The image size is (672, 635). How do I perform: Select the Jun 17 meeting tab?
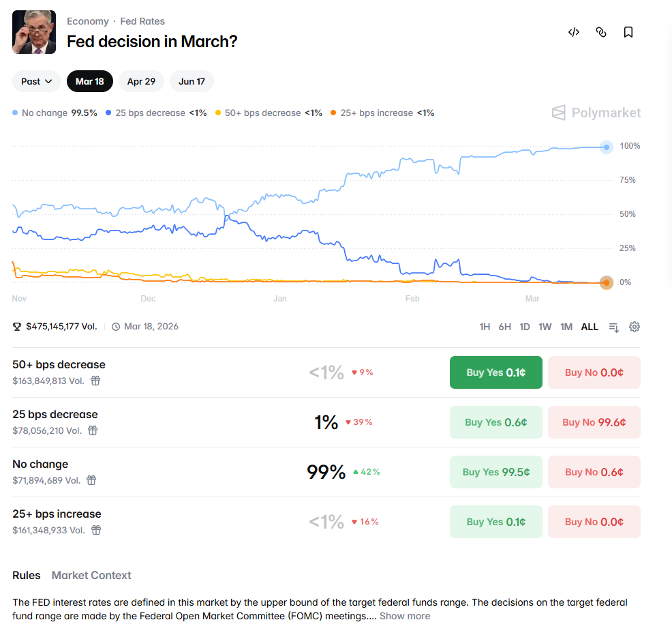pos(192,81)
